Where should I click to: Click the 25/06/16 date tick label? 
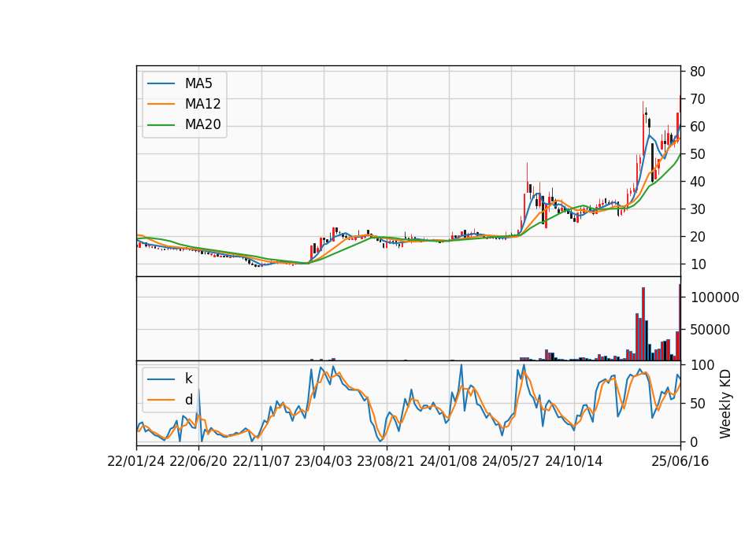tap(680, 461)
